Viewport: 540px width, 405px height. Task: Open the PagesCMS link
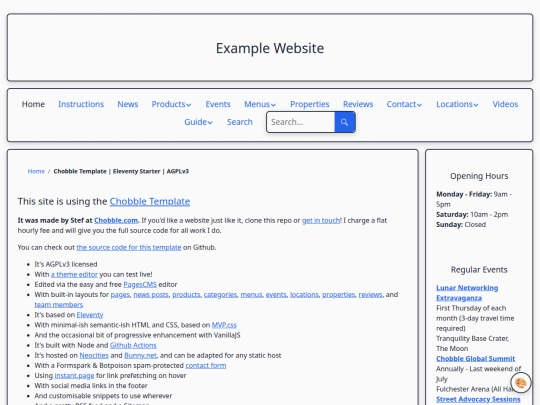coord(140,284)
